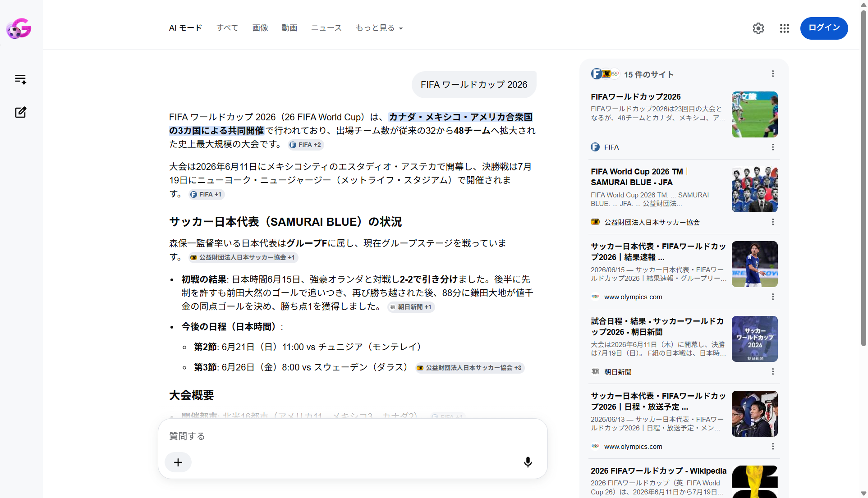Click the plus attach button in question box
The height and width of the screenshot is (498, 868).
tap(178, 462)
